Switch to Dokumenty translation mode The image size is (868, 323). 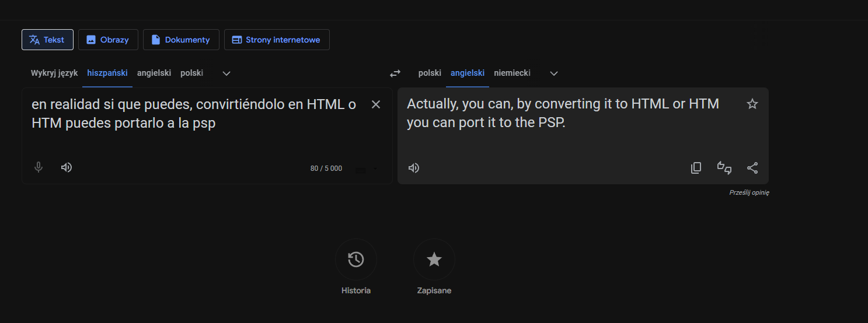tap(181, 40)
